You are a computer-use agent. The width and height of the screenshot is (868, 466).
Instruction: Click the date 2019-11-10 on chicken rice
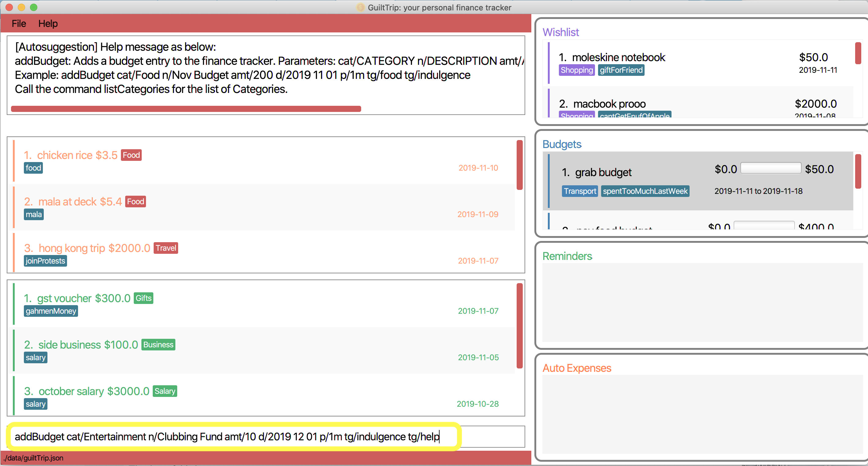478,168
